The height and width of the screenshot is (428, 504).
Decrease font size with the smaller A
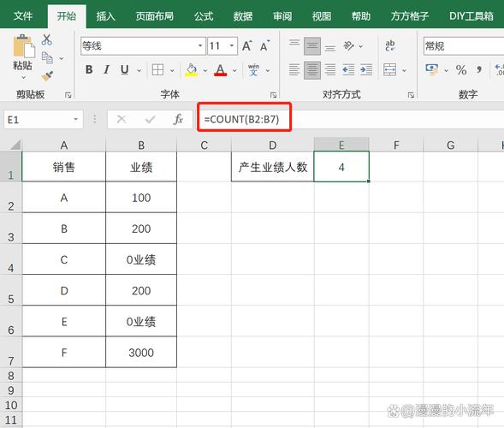264,46
